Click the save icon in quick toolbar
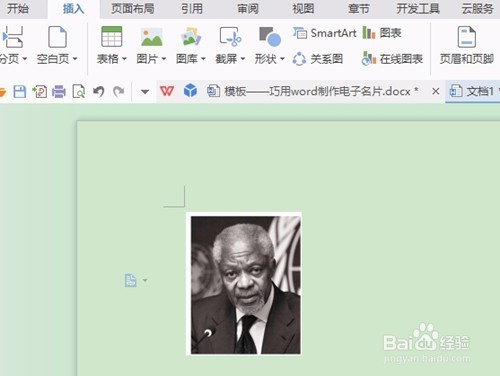The height and width of the screenshot is (376, 500). (x=20, y=91)
